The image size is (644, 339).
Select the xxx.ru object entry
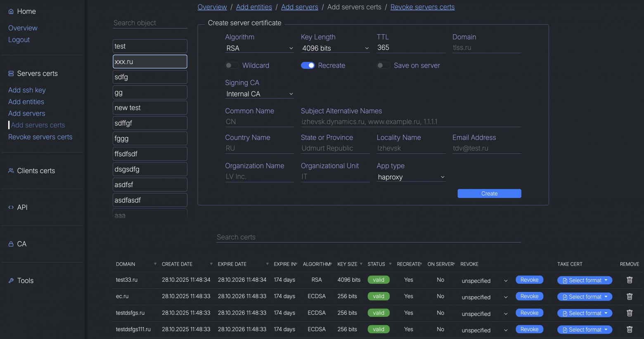[x=150, y=61]
